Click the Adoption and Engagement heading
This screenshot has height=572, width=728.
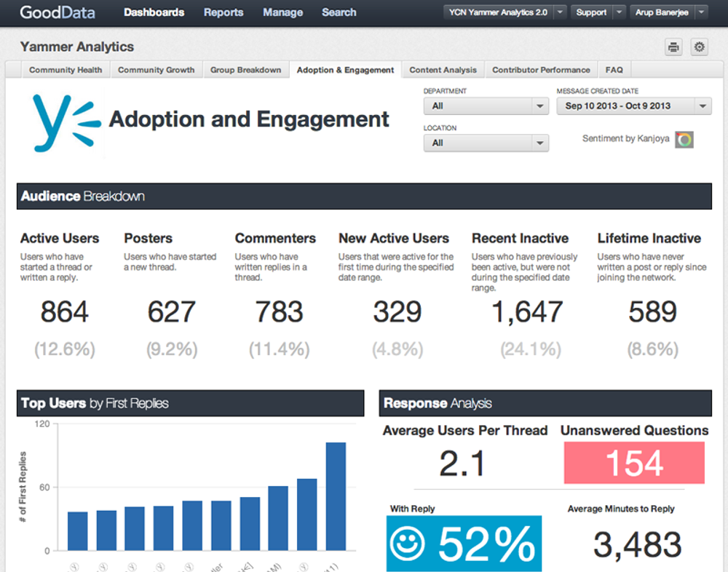249,119
